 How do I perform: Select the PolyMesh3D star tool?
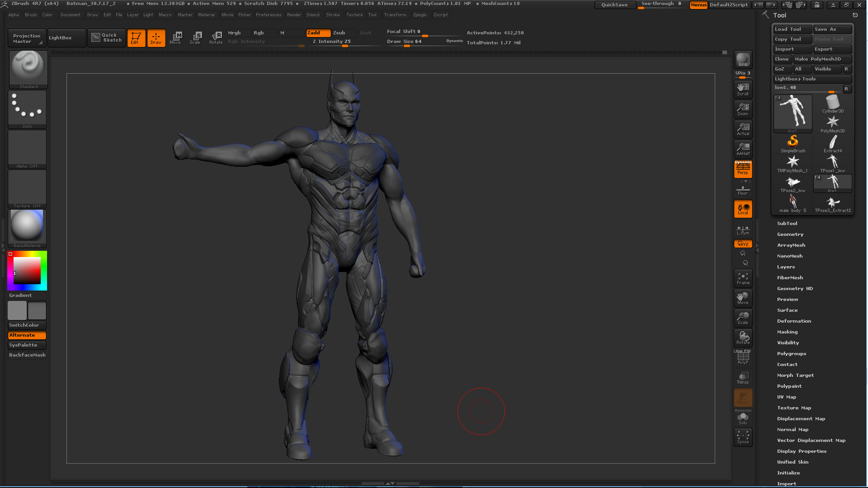832,124
